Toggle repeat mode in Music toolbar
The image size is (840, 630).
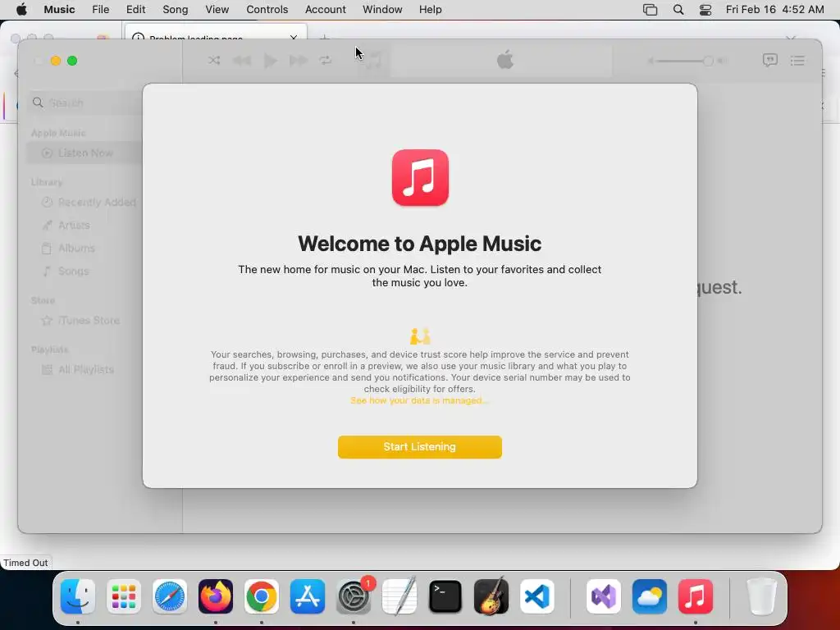tap(326, 61)
